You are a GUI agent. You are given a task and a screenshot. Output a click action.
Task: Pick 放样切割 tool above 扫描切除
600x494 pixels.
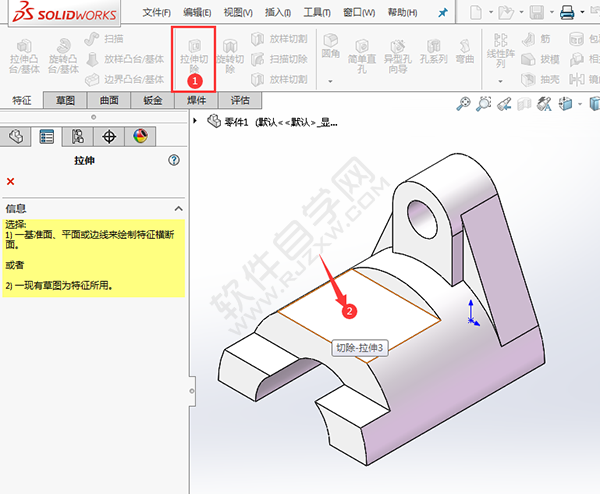279,39
